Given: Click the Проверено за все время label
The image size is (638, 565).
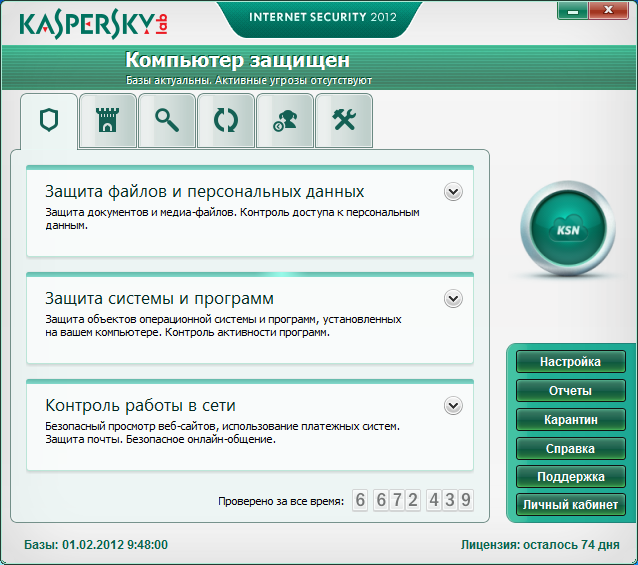Looking at the screenshot, I should click(281, 501).
